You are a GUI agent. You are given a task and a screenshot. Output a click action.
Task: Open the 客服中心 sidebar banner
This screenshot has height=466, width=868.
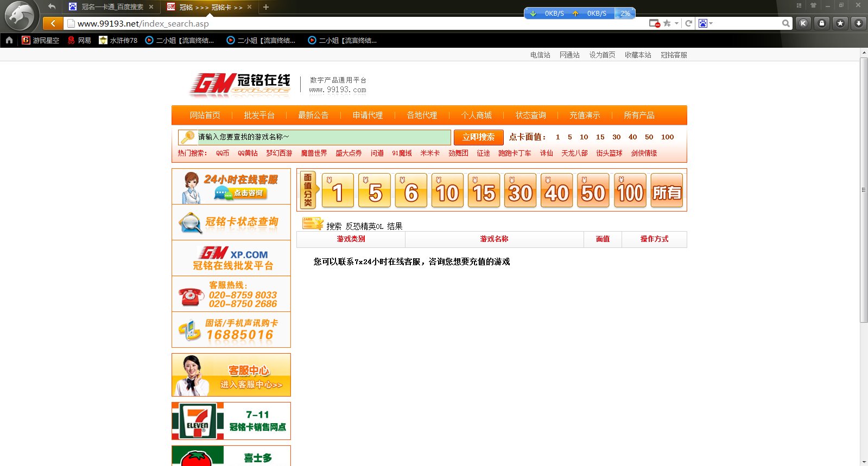(231, 375)
